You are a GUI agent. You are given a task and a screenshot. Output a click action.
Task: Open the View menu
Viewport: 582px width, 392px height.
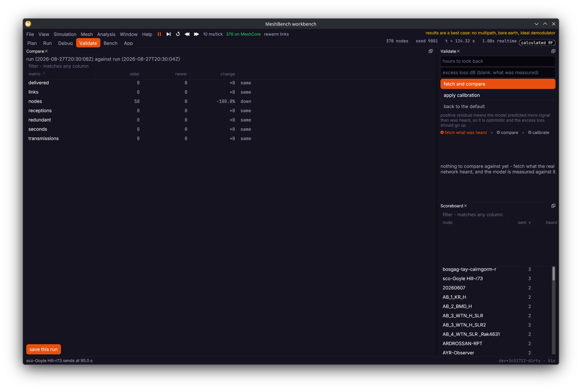click(44, 34)
